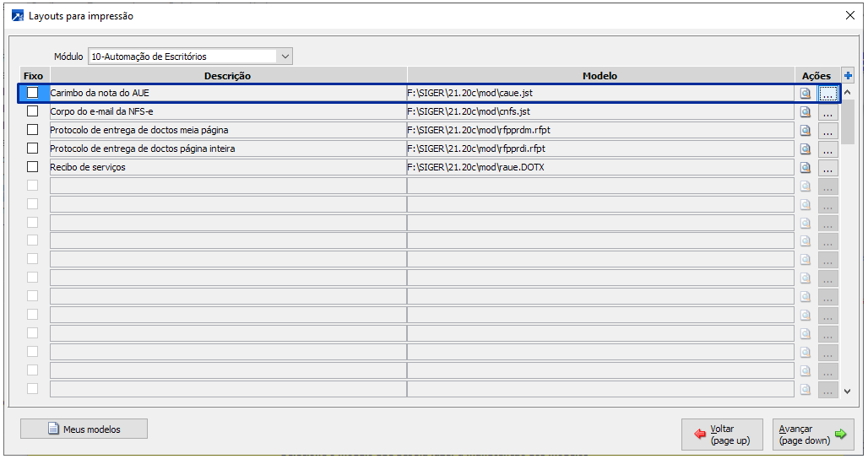Screen dimensions: 868x459
Task: Select description 'Corpo do e-mail da NFS-e'
Action: 228,111
